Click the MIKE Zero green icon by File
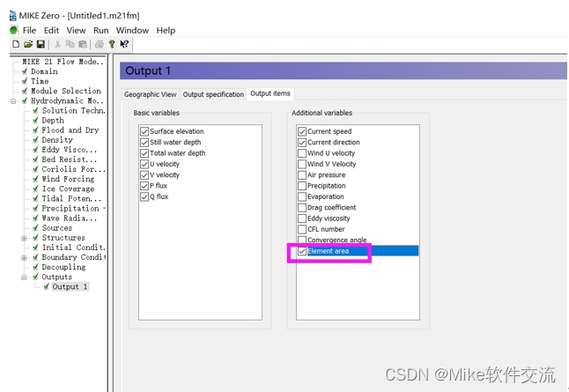This screenshot has height=392, width=569. pyautogui.click(x=14, y=31)
